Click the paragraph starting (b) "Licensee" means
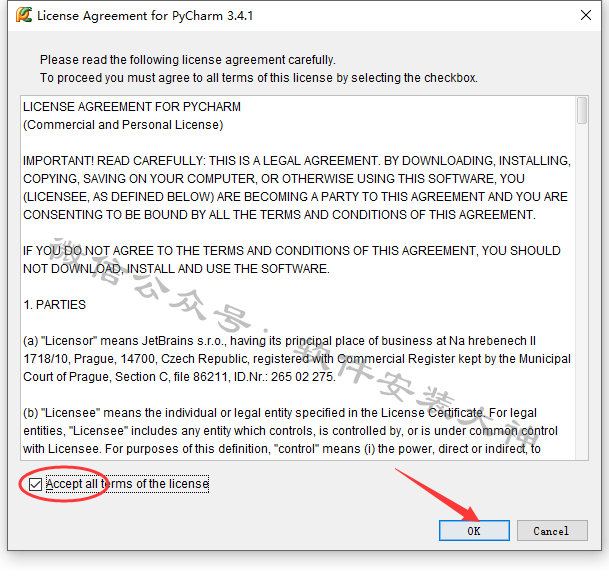Viewport: 609px width, 584px height. [x=291, y=431]
